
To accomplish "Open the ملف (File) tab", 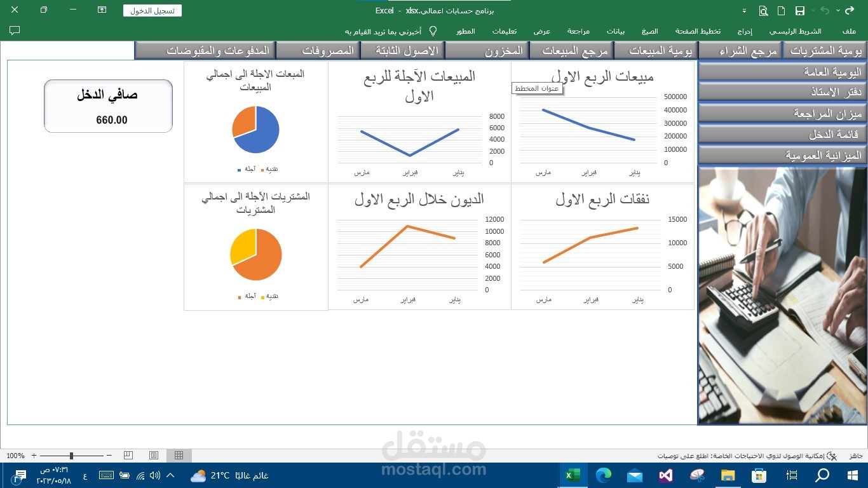I will 849,31.
